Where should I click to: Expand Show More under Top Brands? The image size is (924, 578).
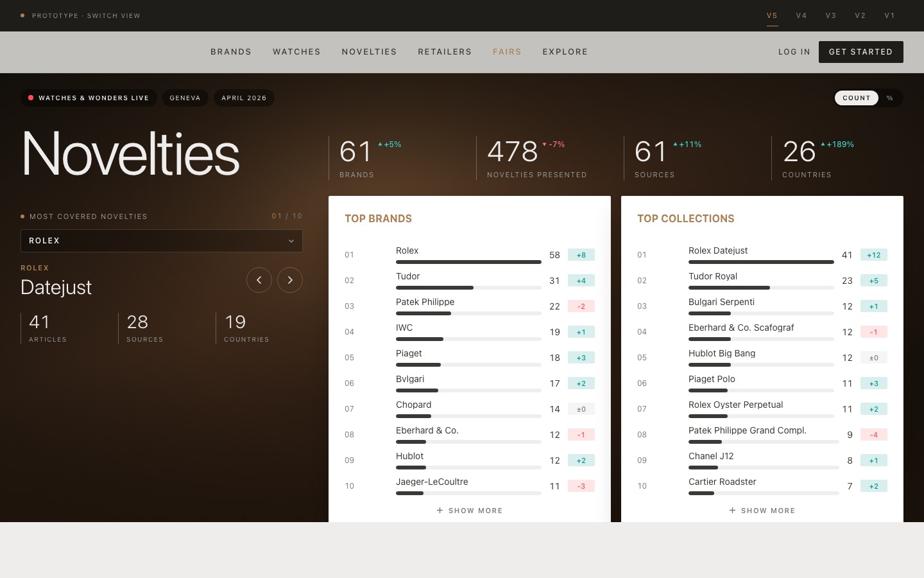470,511
